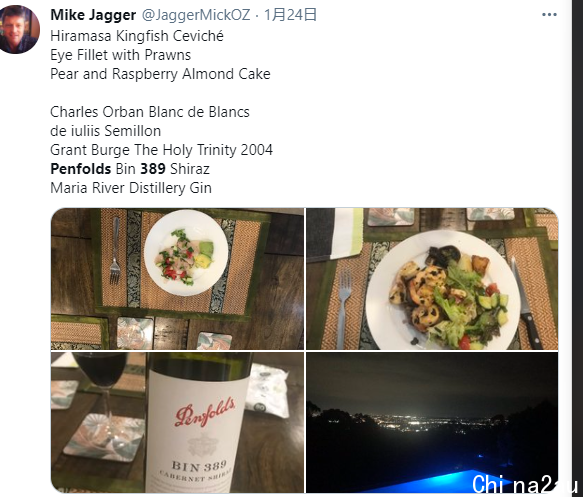Click the Maria River Distillery Gin line
The width and height of the screenshot is (583, 497).
click(x=131, y=188)
